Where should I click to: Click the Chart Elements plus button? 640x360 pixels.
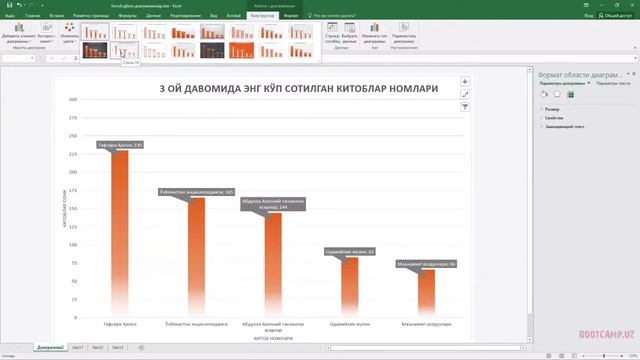pos(465,82)
